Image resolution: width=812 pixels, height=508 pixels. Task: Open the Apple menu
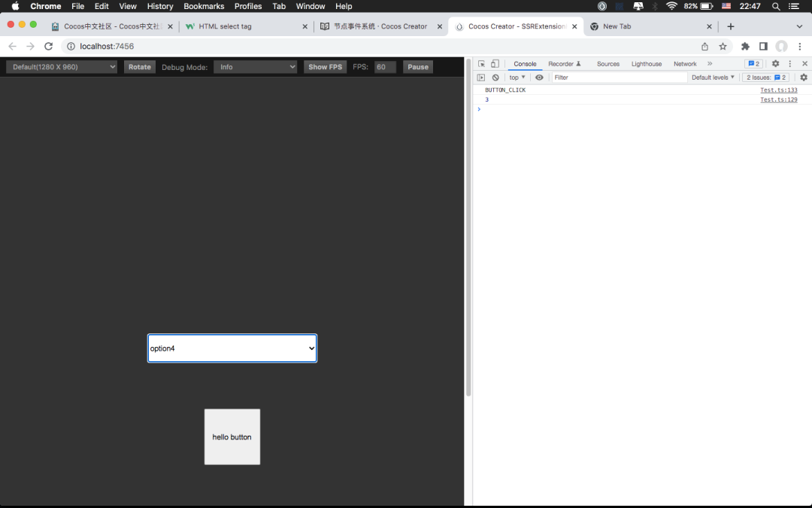pos(16,6)
